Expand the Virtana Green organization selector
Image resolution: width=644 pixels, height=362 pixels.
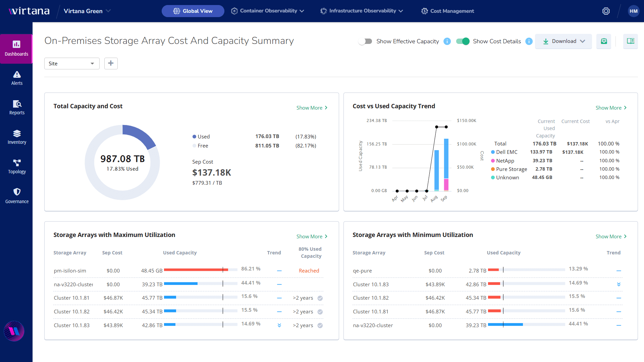[87, 11]
